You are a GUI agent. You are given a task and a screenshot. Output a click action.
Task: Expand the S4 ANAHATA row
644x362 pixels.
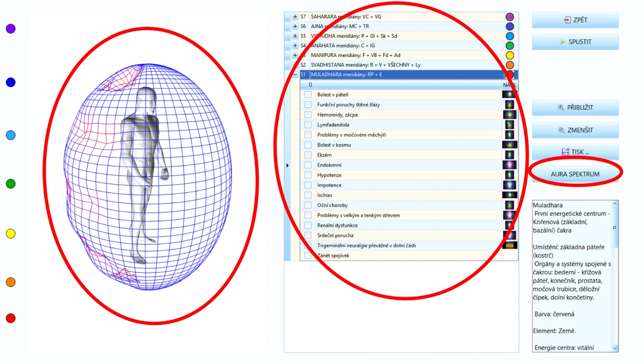[295, 45]
